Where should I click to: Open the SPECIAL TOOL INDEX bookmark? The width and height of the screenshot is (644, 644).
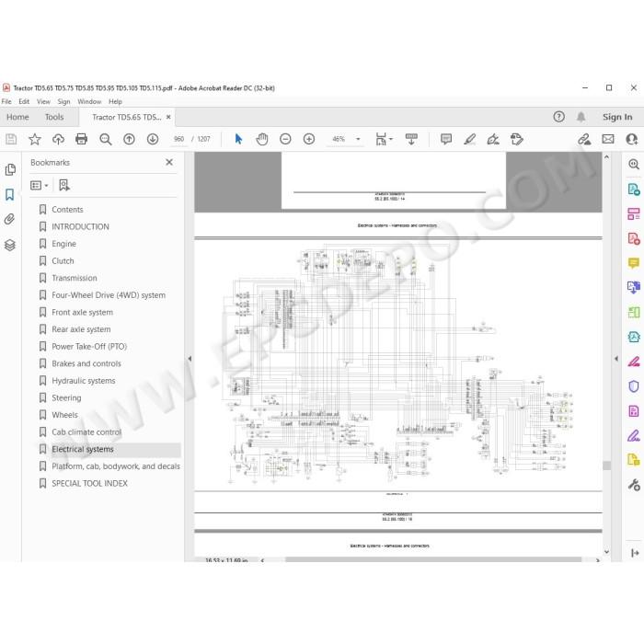[x=89, y=483]
